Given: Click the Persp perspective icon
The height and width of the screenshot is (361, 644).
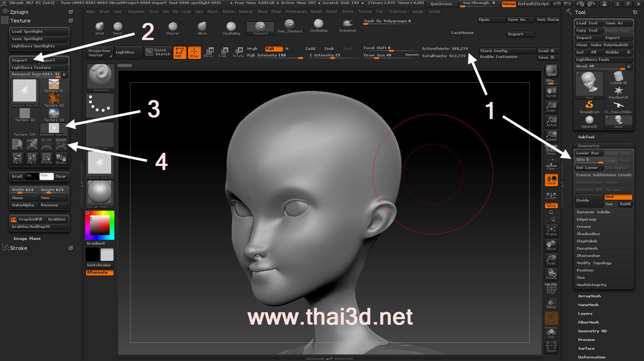Looking at the screenshot, I should point(551,151).
